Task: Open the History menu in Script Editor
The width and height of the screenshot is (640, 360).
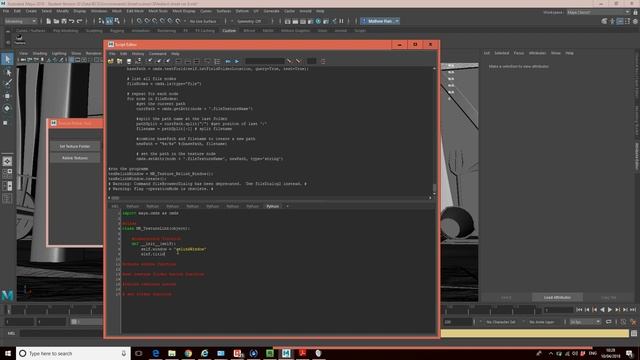Action: pos(138,53)
